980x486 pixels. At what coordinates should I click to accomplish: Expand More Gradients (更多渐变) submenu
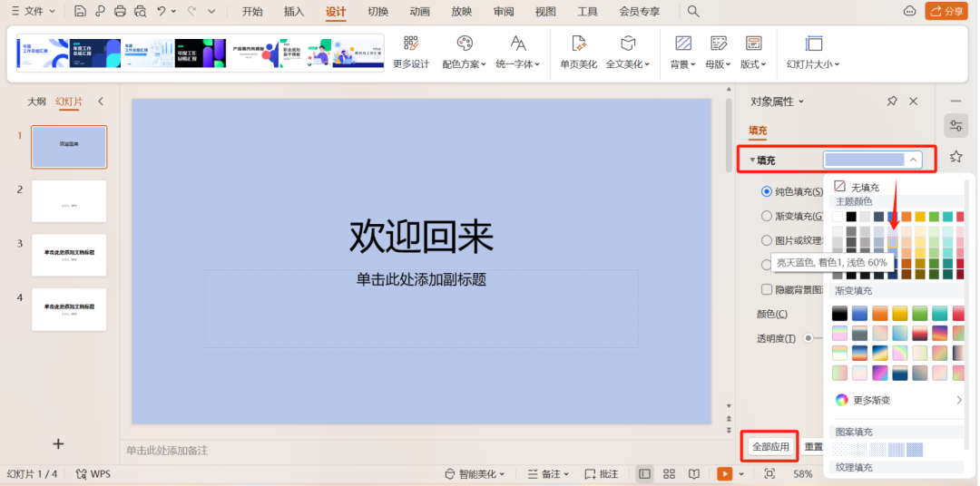(x=898, y=400)
